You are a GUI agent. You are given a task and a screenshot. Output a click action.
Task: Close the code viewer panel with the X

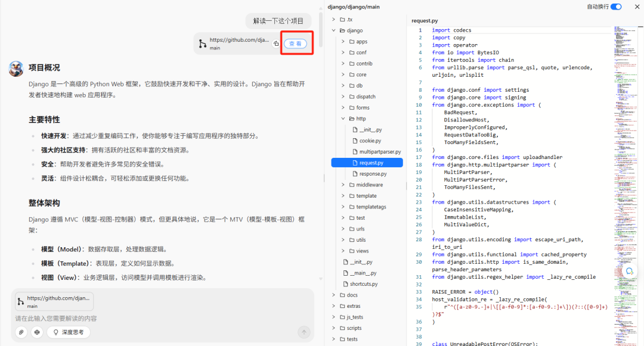(x=637, y=7)
